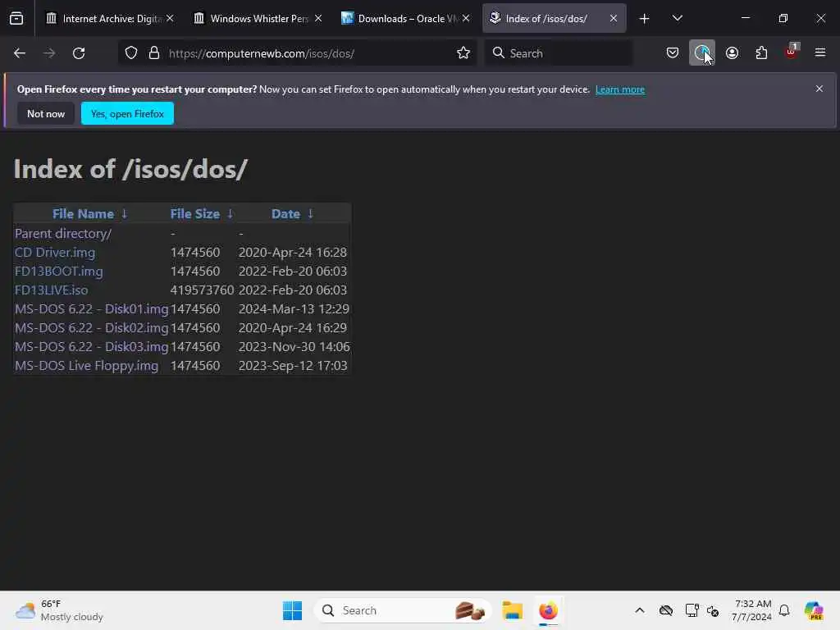This screenshot has height=630, width=840.
Task: Click the sort arrow beside File Name
Action: (x=125, y=214)
